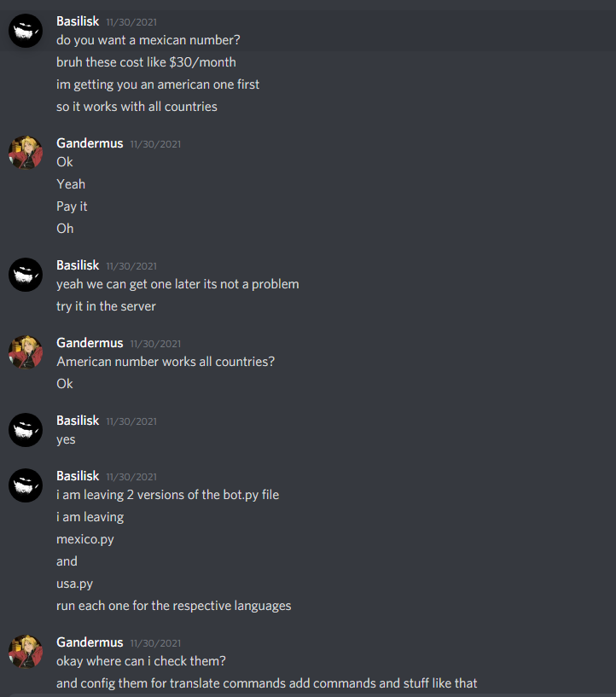Select the Basilisk username above "try it in the server"
Image resolution: width=616 pixels, height=697 pixels.
[x=78, y=265]
